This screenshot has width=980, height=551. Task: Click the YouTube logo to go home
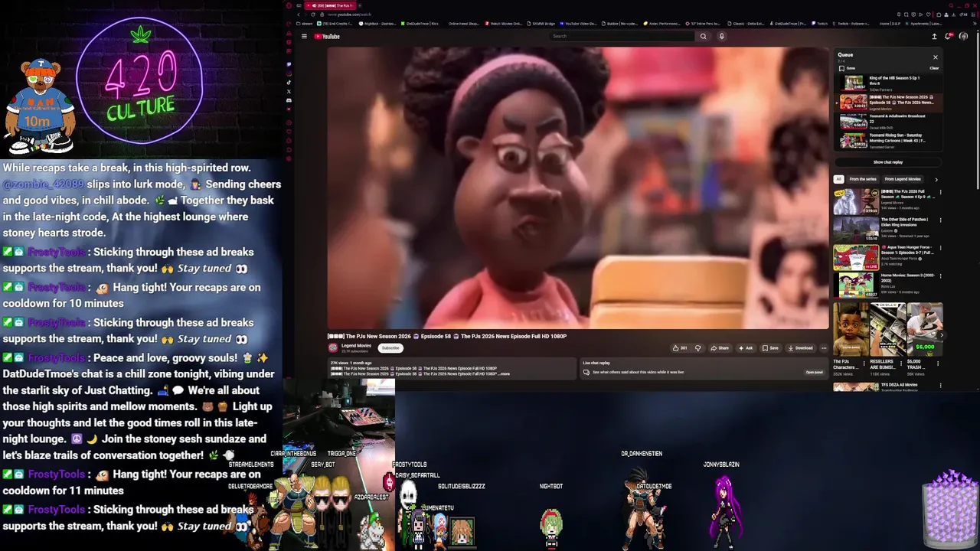[x=327, y=36]
